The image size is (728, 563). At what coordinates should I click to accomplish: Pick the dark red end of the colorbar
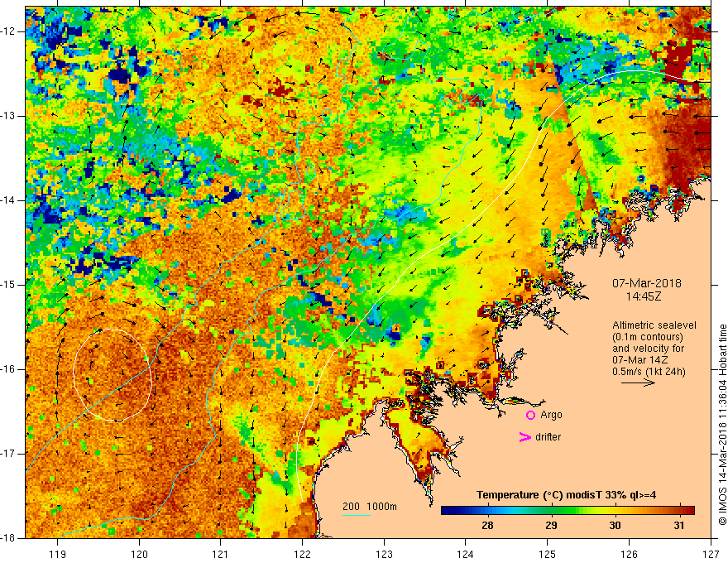pyautogui.click(x=687, y=510)
